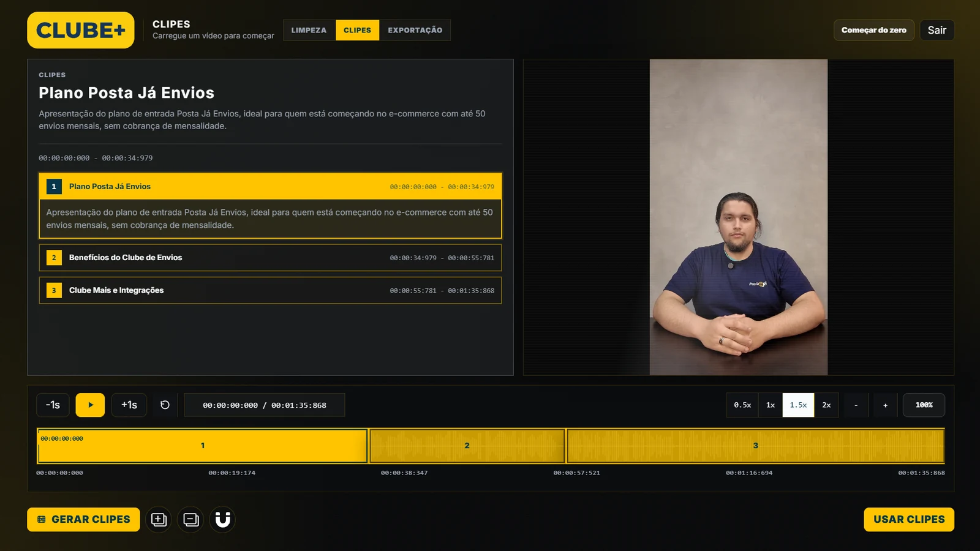This screenshot has height=551, width=980.
Task: Set playback speed to 2x
Action: tap(826, 405)
